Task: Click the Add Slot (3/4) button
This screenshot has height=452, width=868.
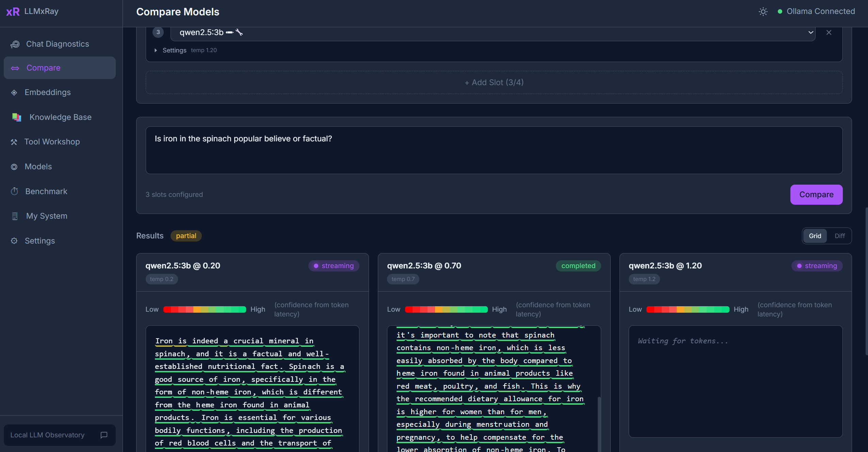Action: [x=494, y=82]
